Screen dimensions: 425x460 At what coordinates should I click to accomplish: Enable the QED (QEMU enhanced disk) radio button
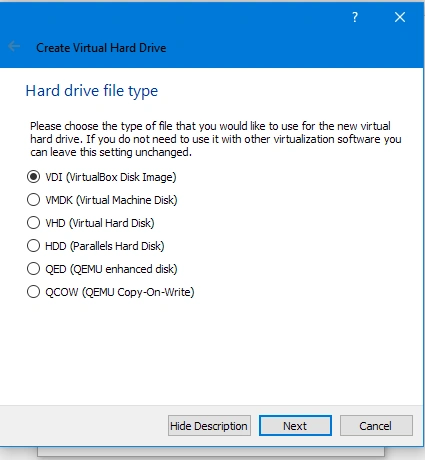tap(33, 269)
